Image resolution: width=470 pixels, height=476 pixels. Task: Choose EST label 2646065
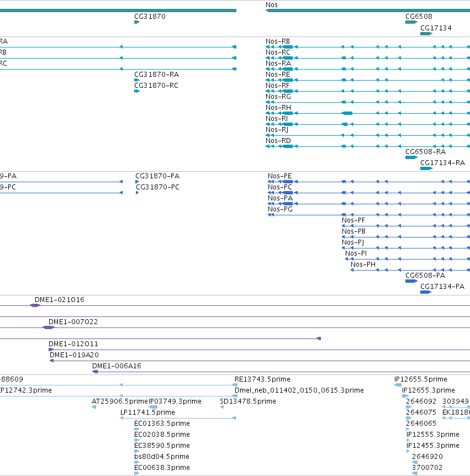(x=421, y=424)
